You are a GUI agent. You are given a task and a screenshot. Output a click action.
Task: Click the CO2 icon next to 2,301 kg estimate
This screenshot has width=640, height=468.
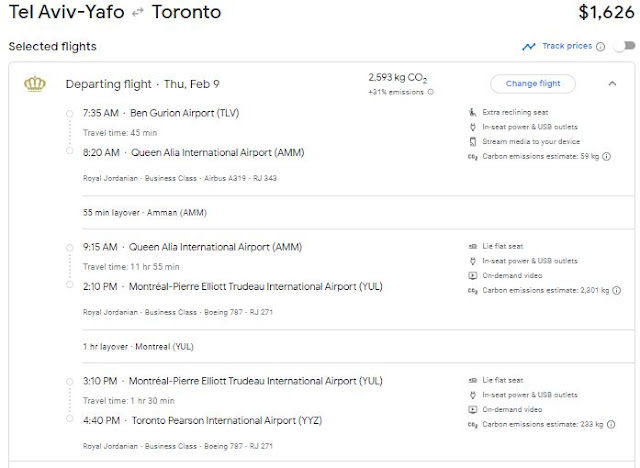pyautogui.click(x=472, y=291)
